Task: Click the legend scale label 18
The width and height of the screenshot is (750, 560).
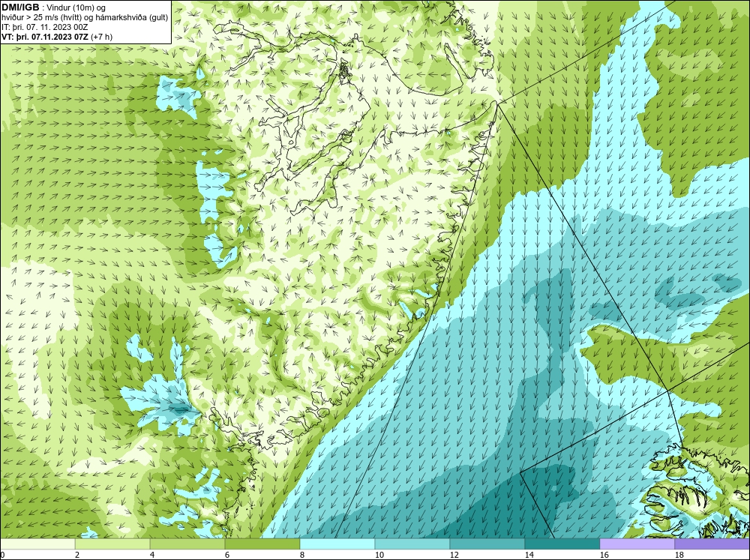Action: click(679, 555)
